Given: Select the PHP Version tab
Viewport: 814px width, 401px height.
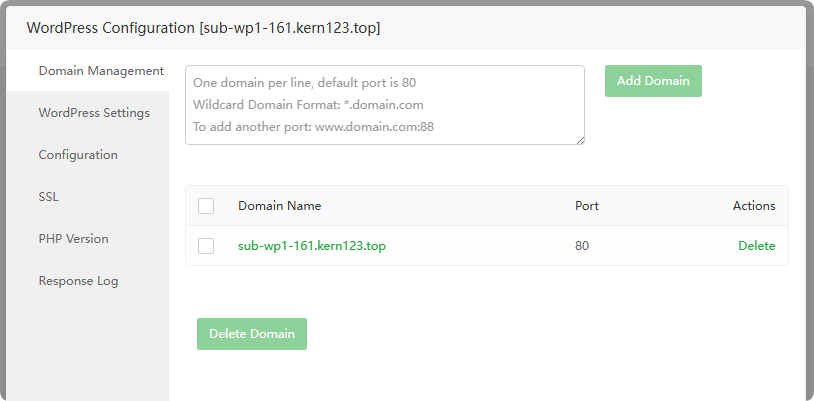Looking at the screenshot, I should click(x=73, y=239).
